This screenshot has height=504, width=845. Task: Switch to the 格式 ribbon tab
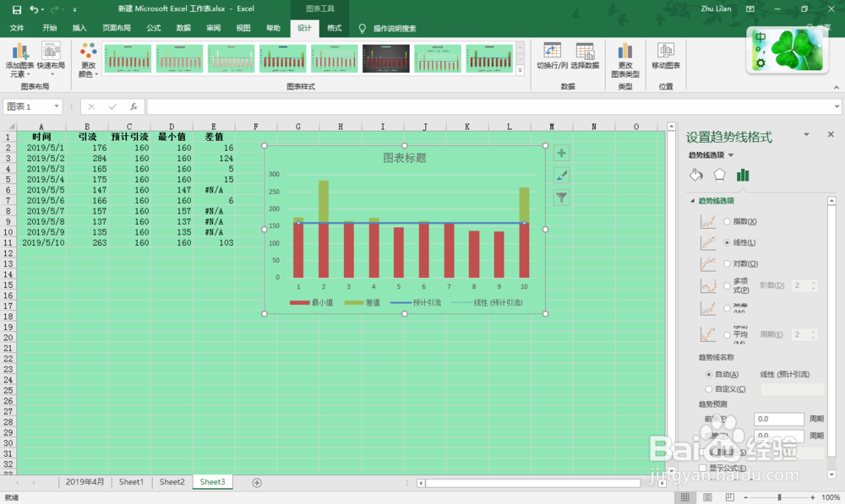[334, 27]
